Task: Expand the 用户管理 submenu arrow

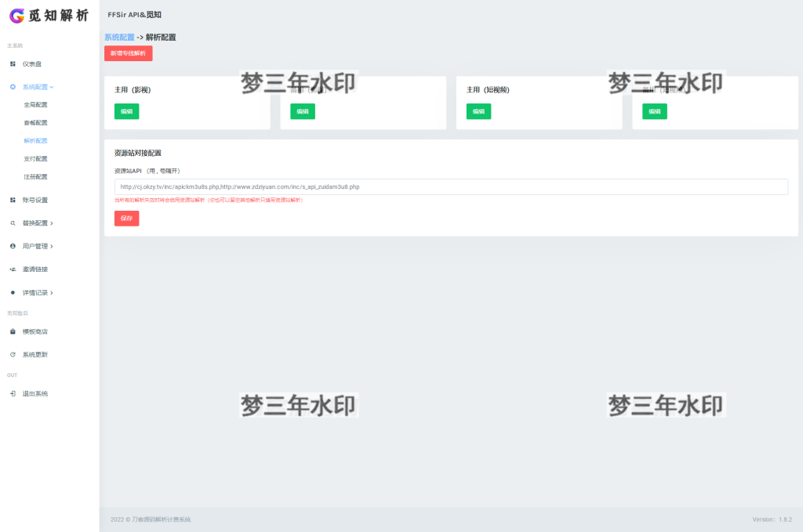Action: 52,247
